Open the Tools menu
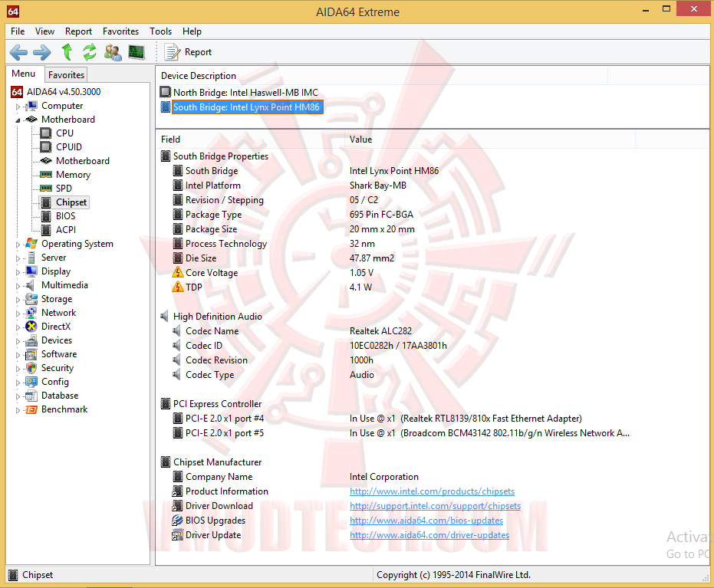The width and height of the screenshot is (714, 588). (161, 31)
